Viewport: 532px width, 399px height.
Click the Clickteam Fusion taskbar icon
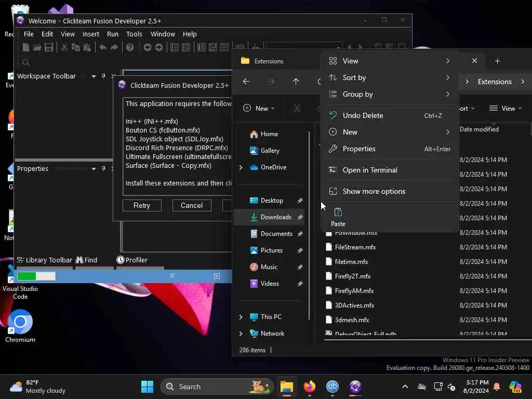(355, 387)
